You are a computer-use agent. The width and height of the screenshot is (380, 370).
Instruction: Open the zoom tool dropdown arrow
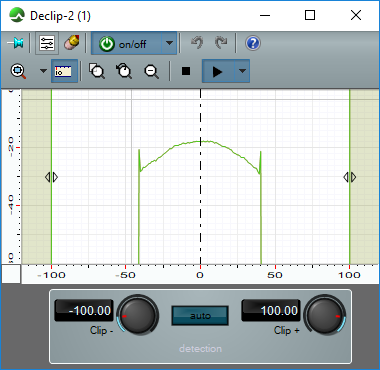[x=43, y=71]
